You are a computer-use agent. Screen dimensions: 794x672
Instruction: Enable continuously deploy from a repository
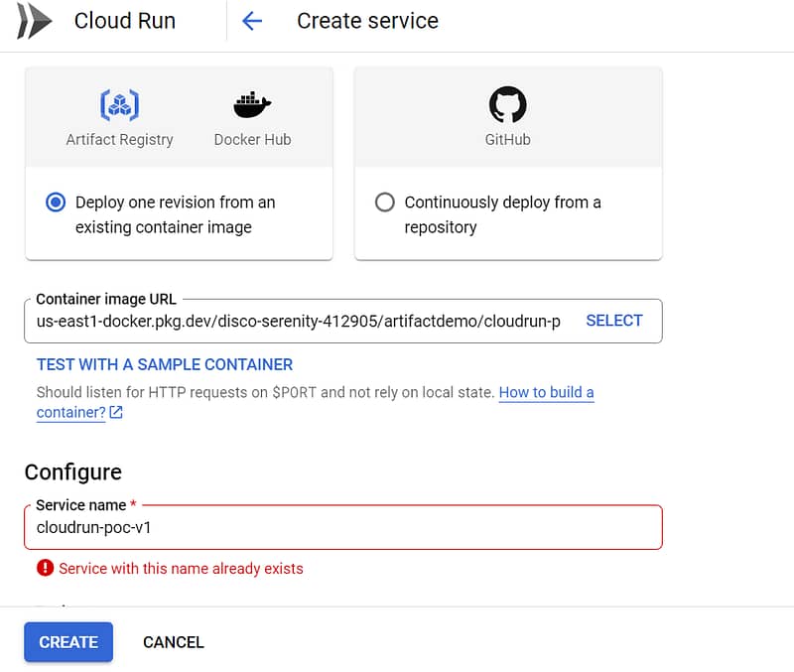(385, 202)
